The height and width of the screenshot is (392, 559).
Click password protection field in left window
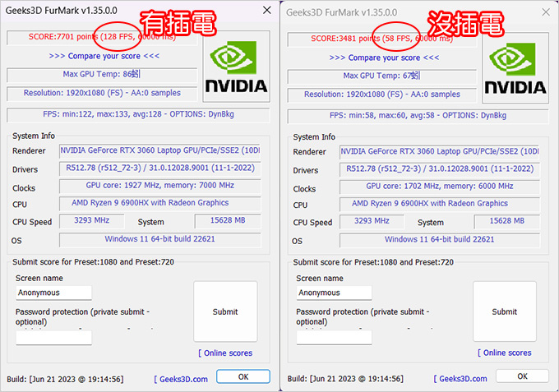point(53,338)
